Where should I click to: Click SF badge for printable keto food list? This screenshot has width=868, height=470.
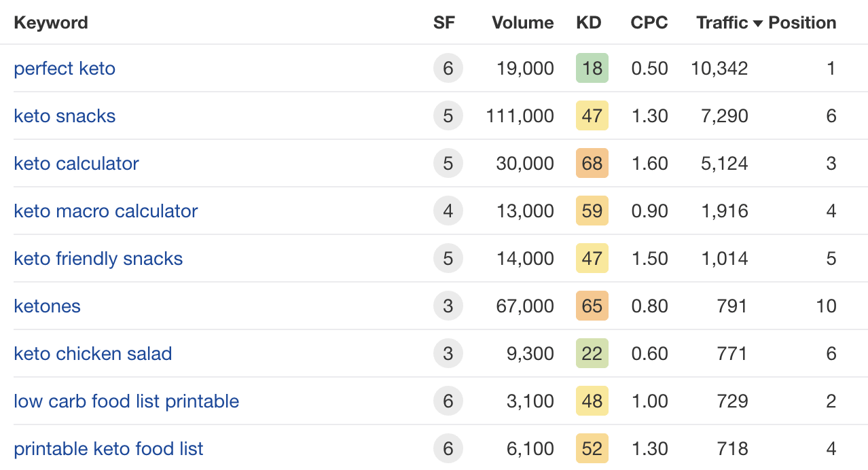pos(448,449)
